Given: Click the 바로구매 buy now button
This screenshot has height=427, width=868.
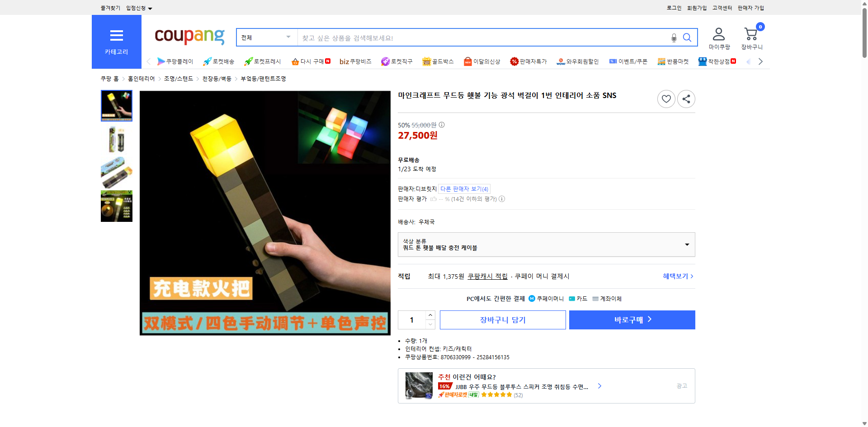Looking at the screenshot, I should [x=632, y=319].
